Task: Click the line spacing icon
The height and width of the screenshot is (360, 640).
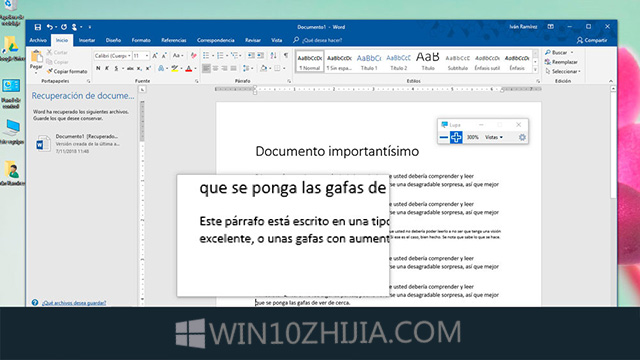Action: (x=246, y=68)
